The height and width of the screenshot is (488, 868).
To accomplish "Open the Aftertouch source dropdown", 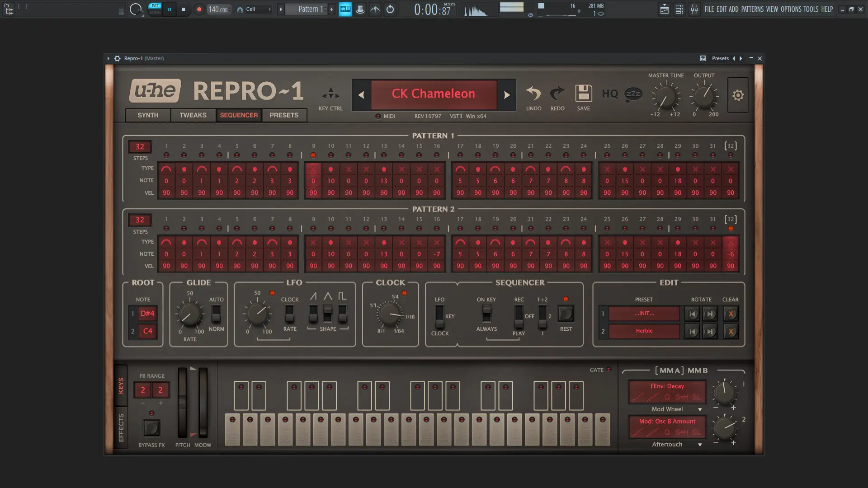I will [x=700, y=445].
